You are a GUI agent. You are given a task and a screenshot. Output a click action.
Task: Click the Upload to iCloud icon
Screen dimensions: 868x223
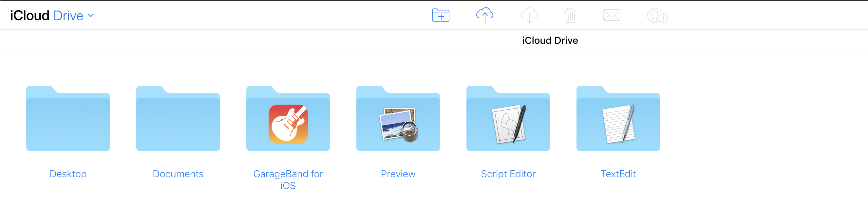coord(484,15)
